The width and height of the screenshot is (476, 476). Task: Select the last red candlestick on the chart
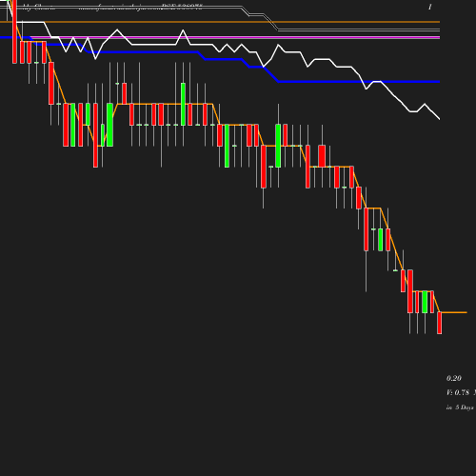click(x=439, y=323)
